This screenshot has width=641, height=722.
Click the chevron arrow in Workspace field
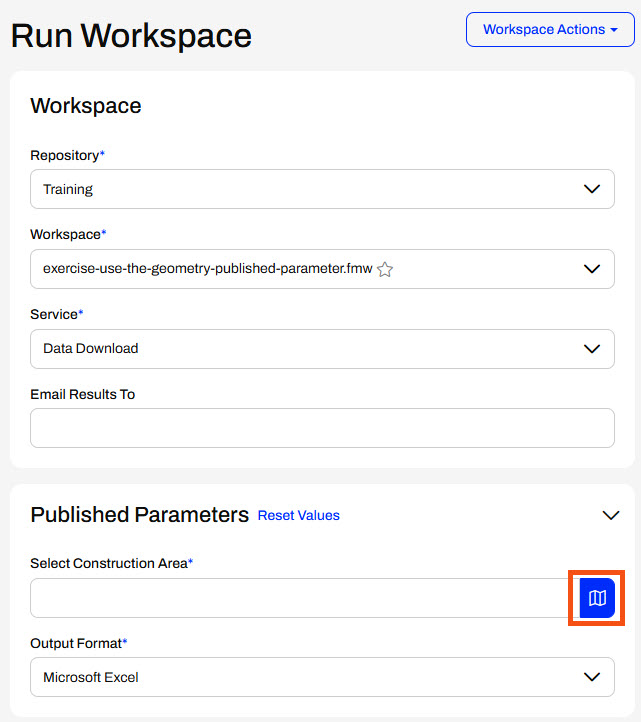(x=592, y=269)
